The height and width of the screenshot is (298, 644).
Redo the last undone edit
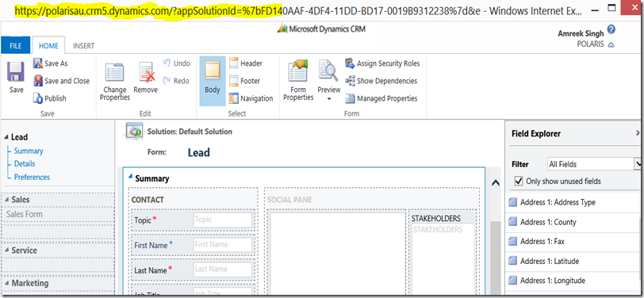[x=177, y=81]
